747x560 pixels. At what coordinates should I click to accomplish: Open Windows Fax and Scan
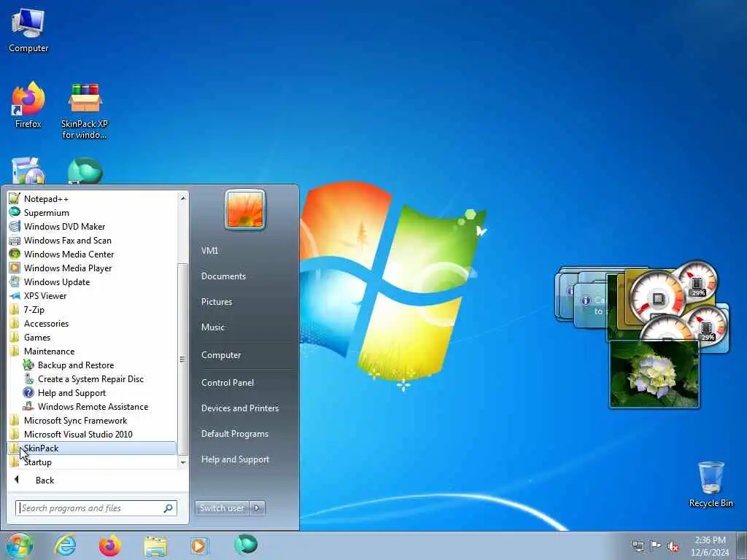coord(68,241)
